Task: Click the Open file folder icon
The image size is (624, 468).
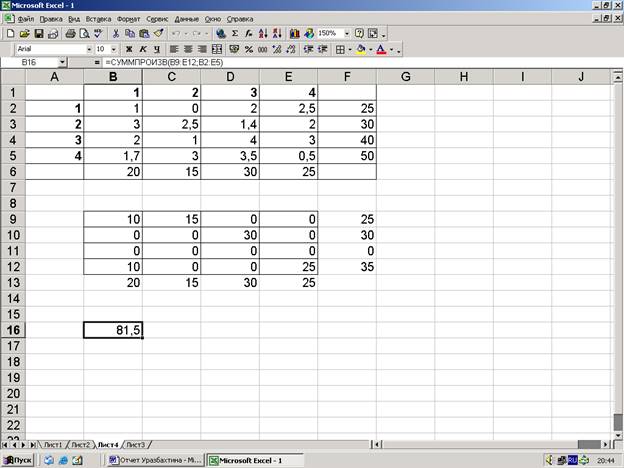Action: (25, 33)
